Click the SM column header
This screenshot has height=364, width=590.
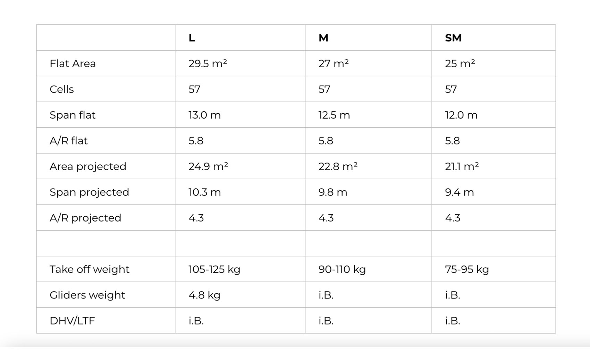453,38
